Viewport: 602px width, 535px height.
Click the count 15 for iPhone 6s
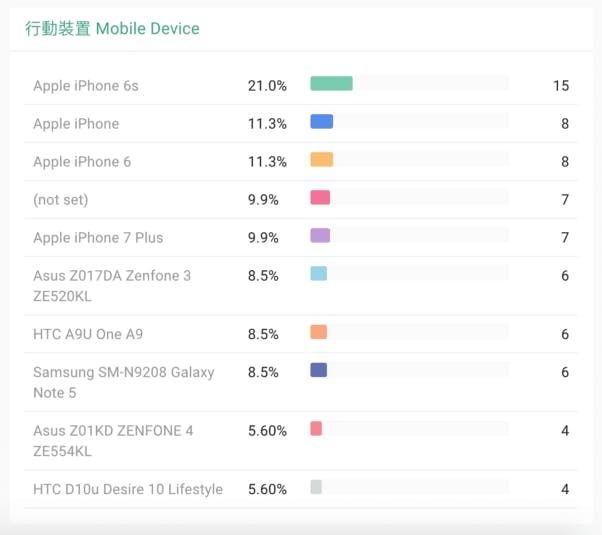coord(561,86)
